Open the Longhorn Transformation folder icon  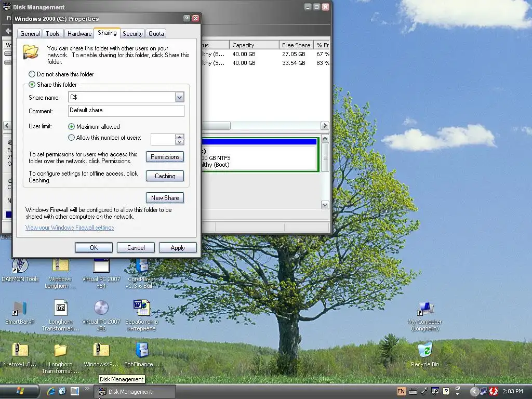pos(60,358)
